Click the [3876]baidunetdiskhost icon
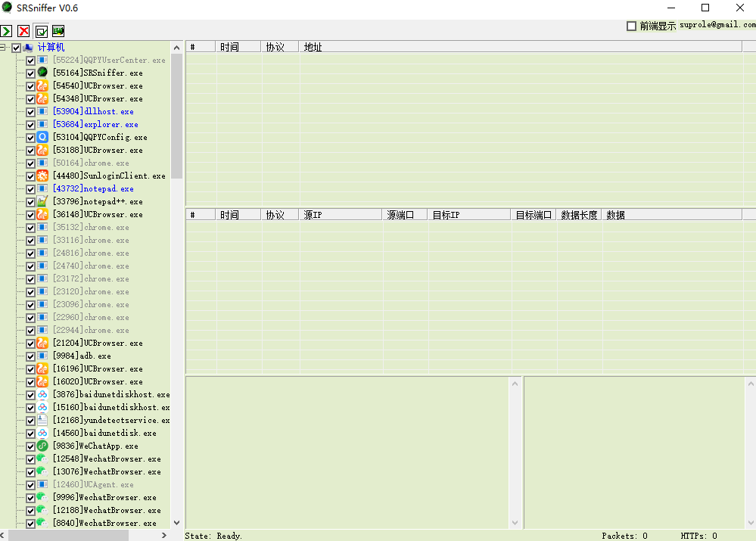Viewport: 756px width, 541px height. click(x=42, y=394)
